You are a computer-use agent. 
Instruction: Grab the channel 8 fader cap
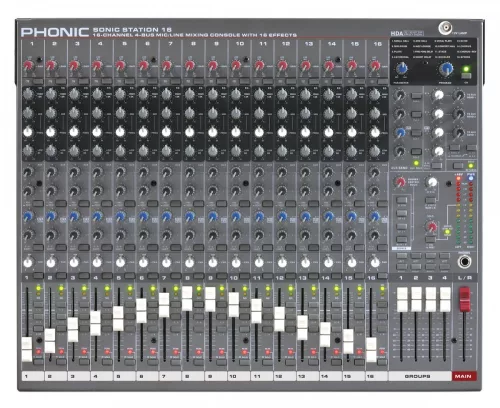[x=187, y=298]
